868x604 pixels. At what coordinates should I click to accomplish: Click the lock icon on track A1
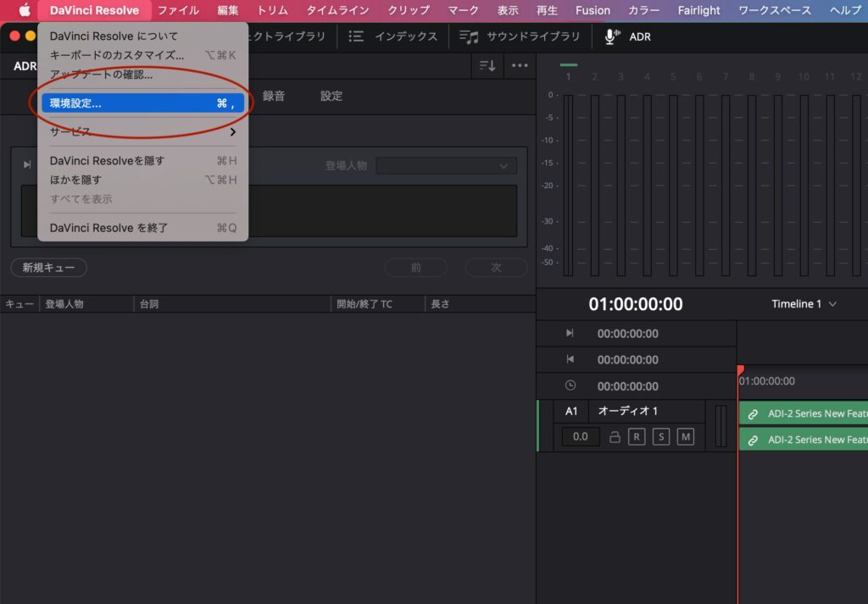point(615,437)
